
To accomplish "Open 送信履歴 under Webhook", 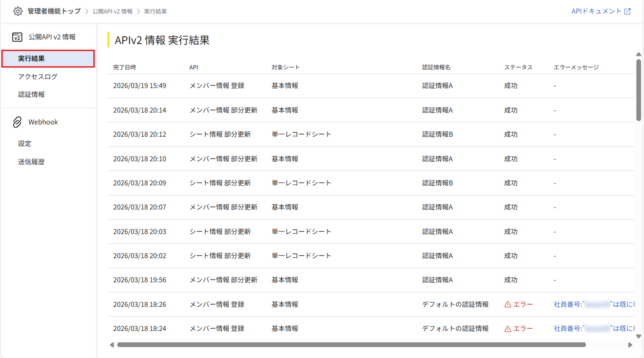I will tap(31, 162).
